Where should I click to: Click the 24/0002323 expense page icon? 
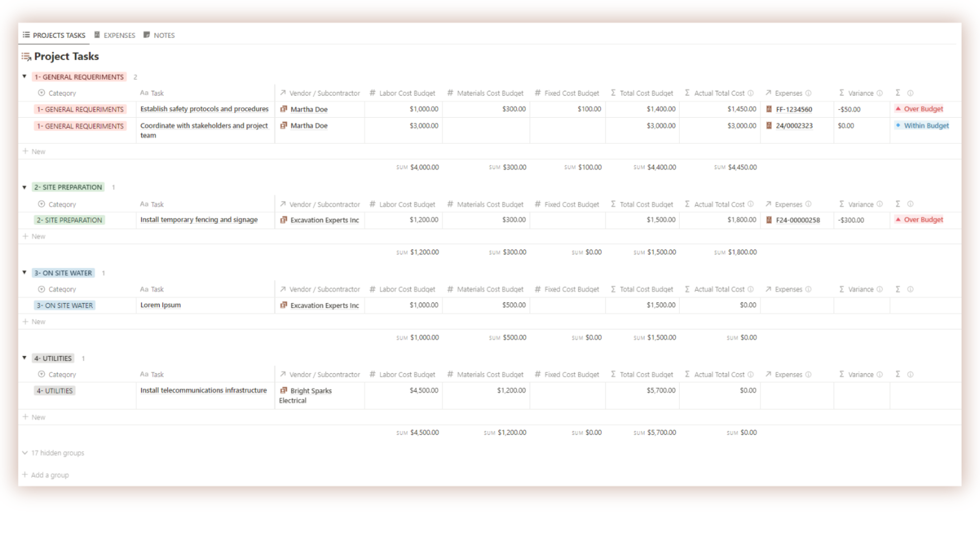click(x=769, y=126)
